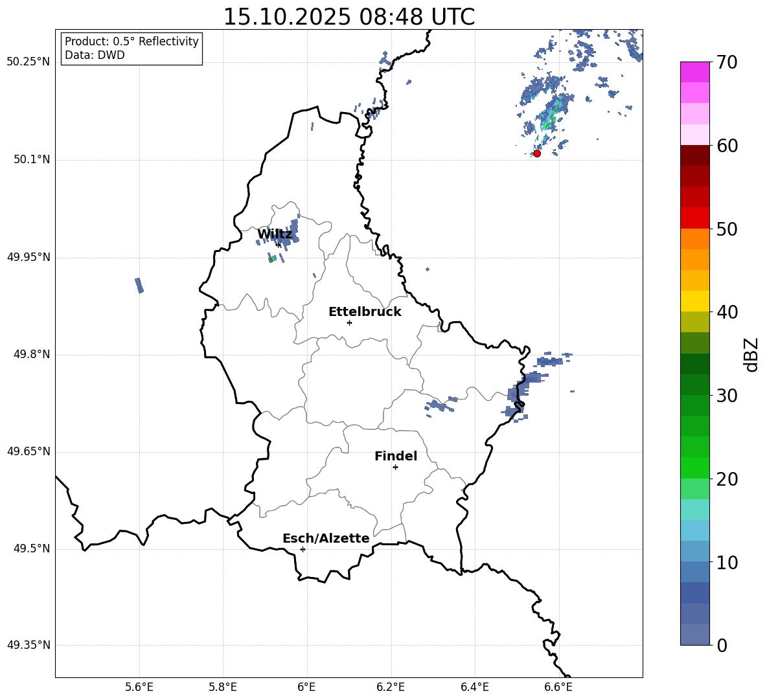Pick the yellow swatch just above 40 dBZ

pos(694,301)
